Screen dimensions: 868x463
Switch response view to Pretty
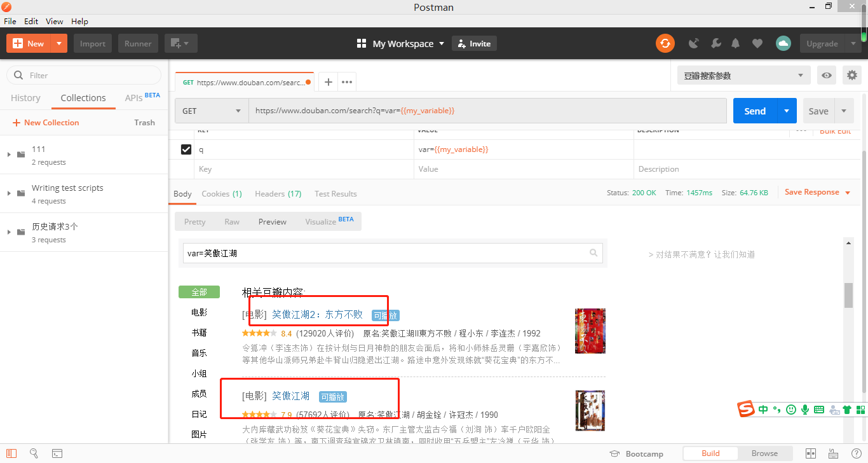click(x=195, y=221)
